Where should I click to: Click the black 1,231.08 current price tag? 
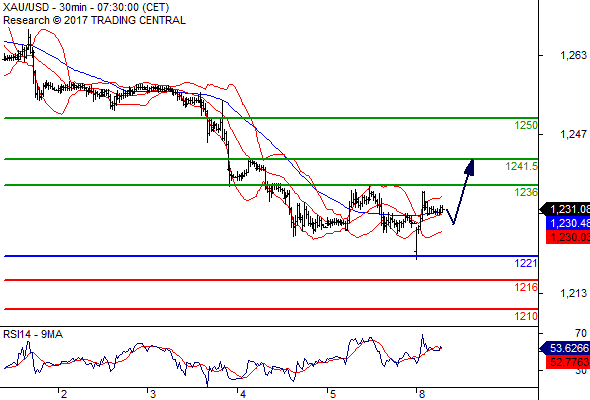tap(565, 209)
